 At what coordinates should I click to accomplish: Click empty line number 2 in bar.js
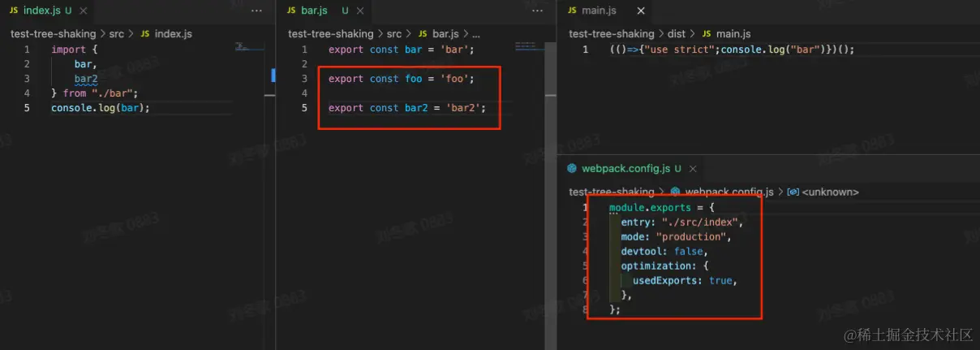(x=305, y=64)
